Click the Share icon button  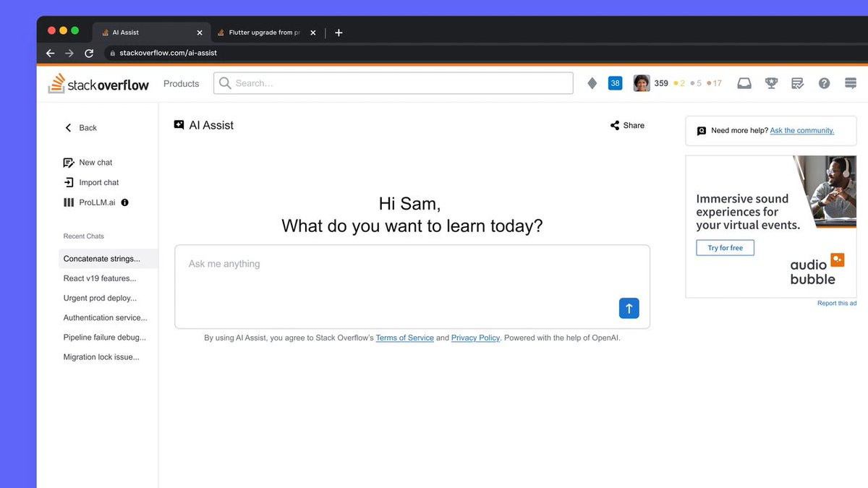click(x=627, y=125)
